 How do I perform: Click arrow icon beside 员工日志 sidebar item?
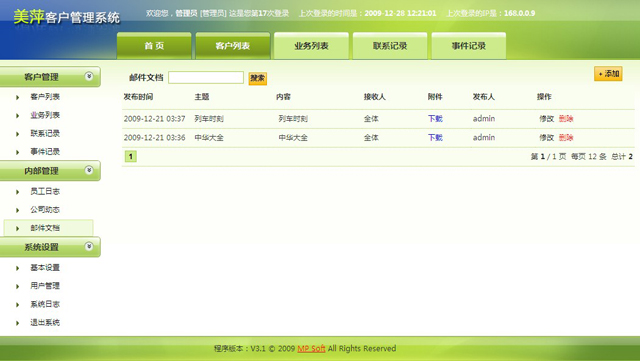pos(18,192)
